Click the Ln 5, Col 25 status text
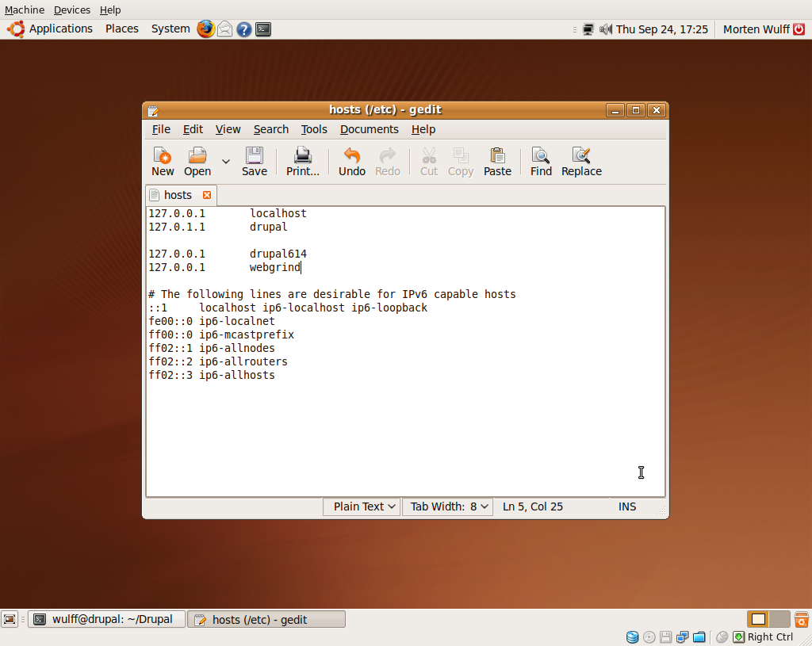812x646 pixels. (x=532, y=506)
